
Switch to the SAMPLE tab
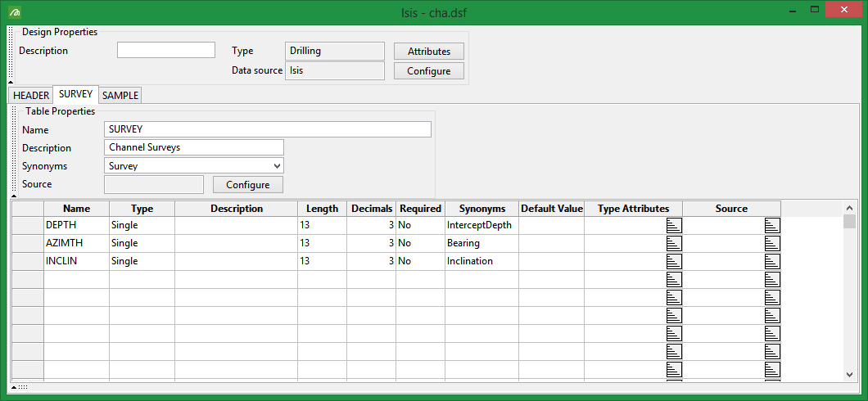pos(120,96)
